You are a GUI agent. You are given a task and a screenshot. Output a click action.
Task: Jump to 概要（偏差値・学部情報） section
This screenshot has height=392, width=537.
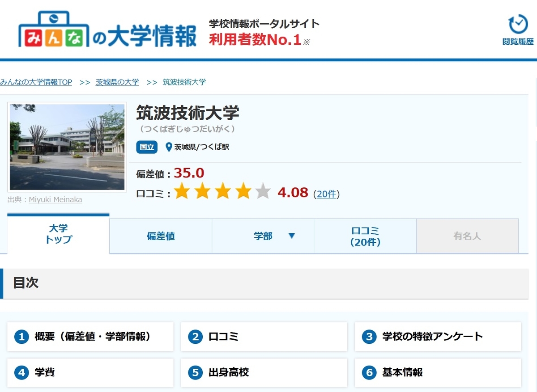tap(90, 337)
